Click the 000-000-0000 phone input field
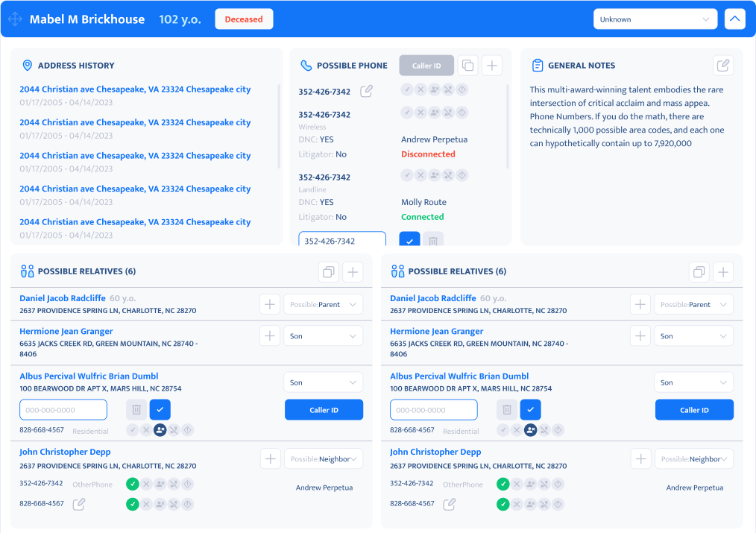 63,409
